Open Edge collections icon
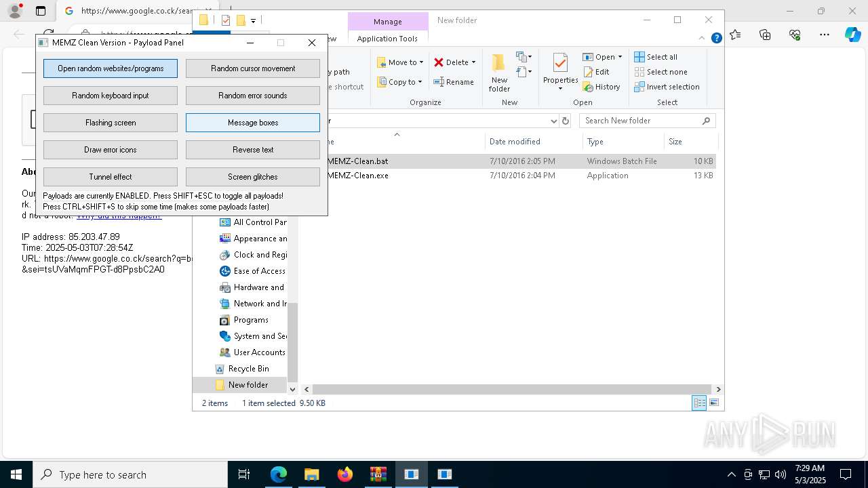The image size is (868, 488). click(765, 35)
